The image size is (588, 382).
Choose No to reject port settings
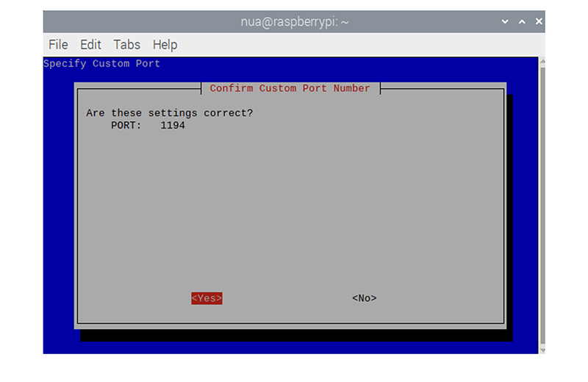coord(364,298)
